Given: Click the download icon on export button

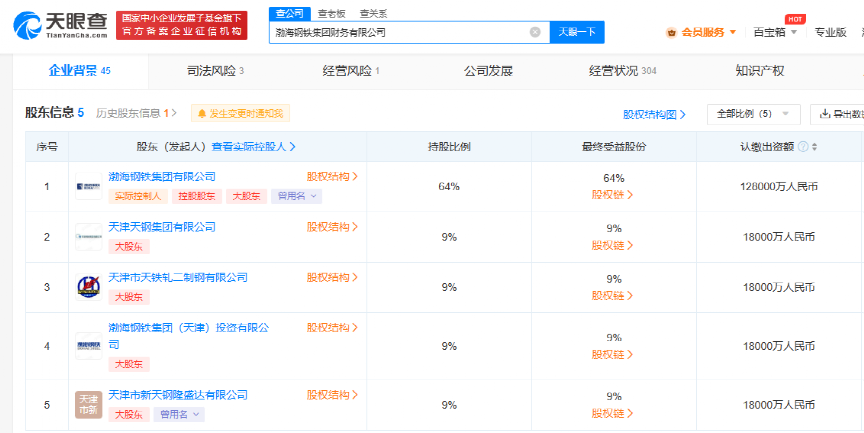Looking at the screenshot, I should coord(825,114).
